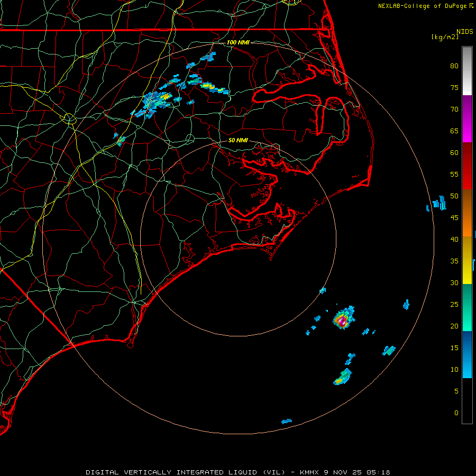Viewport: 476px width, 476px height.
Task: Click the NIDS label above the scale
Action: [464, 32]
